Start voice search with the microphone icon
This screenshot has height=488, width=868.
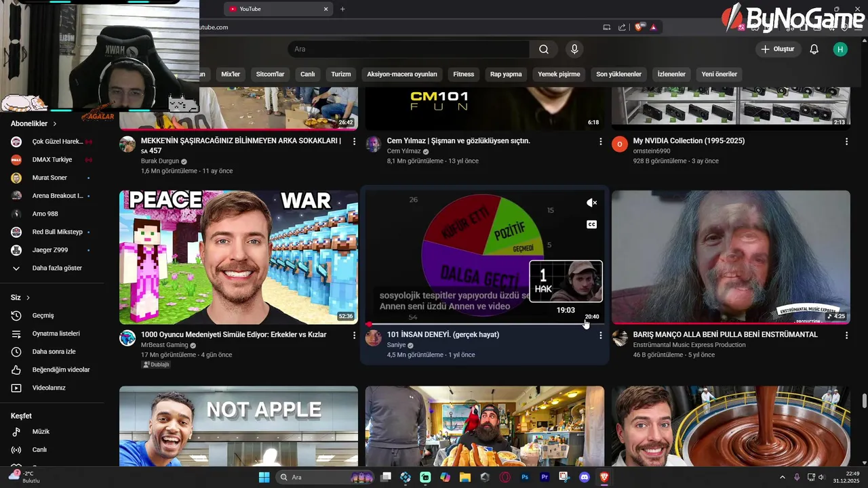coord(574,49)
